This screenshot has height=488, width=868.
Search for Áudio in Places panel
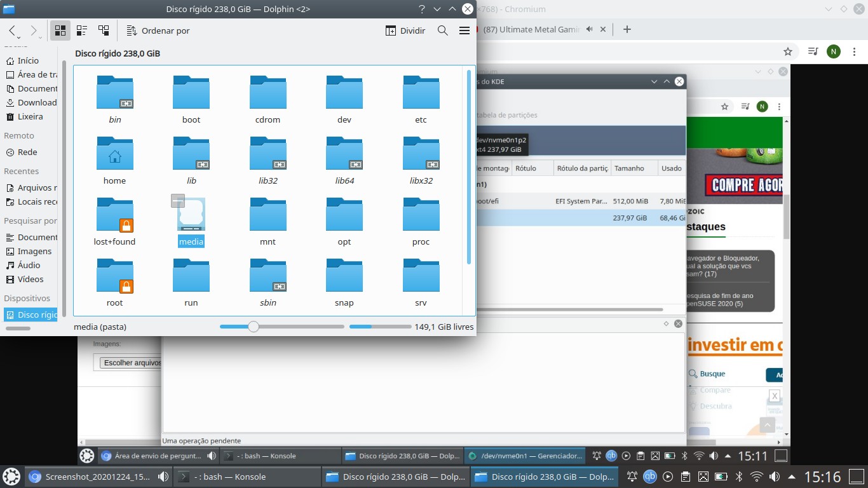coord(30,265)
